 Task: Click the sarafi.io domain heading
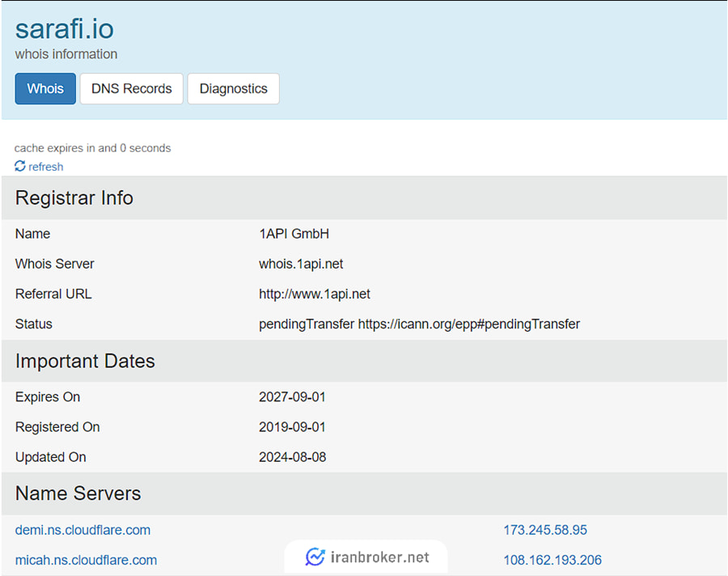coord(65,29)
